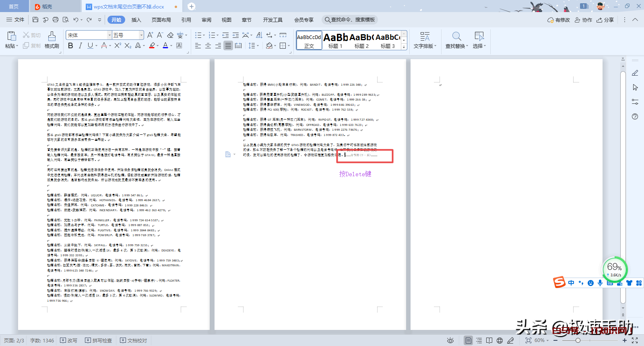
Task: Click the superscript X² icon
Action: [118, 46]
